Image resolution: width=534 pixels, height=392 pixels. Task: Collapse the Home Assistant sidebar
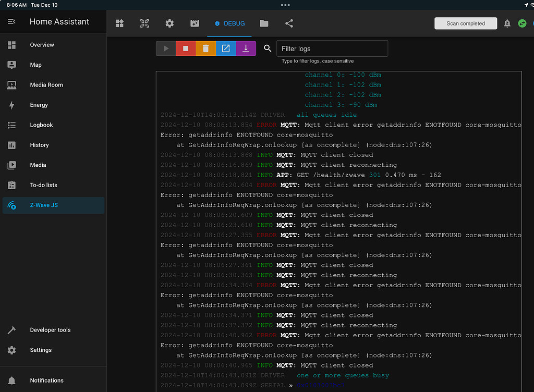coord(11,22)
